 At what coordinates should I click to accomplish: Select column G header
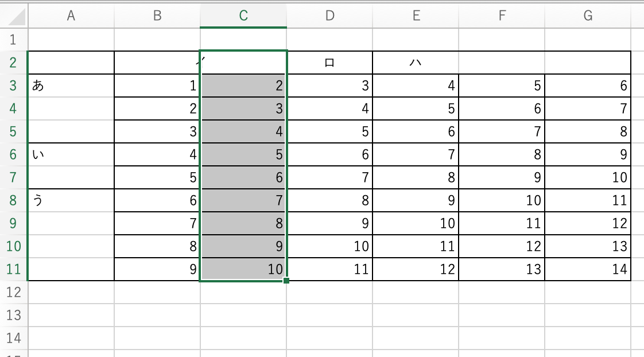coord(588,16)
